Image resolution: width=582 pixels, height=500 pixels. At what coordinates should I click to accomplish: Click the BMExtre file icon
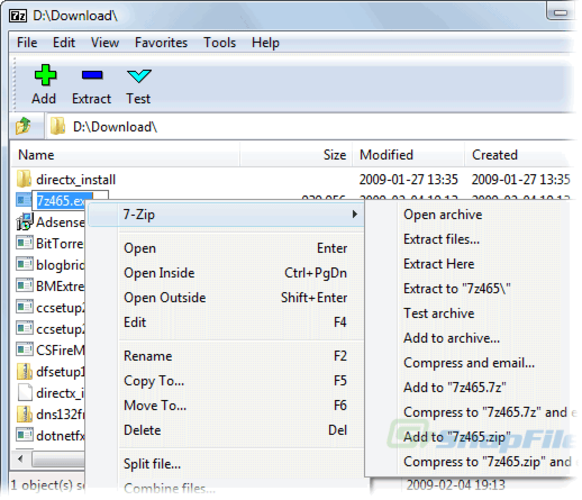[24, 286]
